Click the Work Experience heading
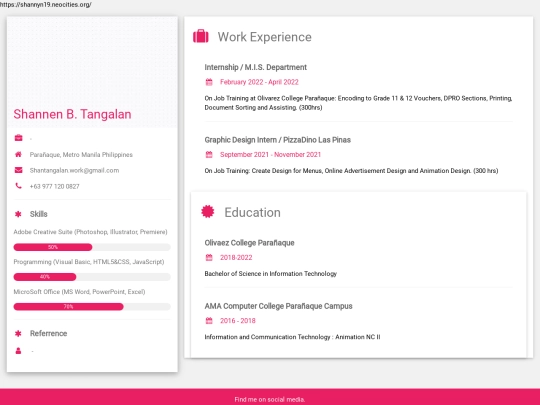Screen dimensions: 540x405 (264, 37)
